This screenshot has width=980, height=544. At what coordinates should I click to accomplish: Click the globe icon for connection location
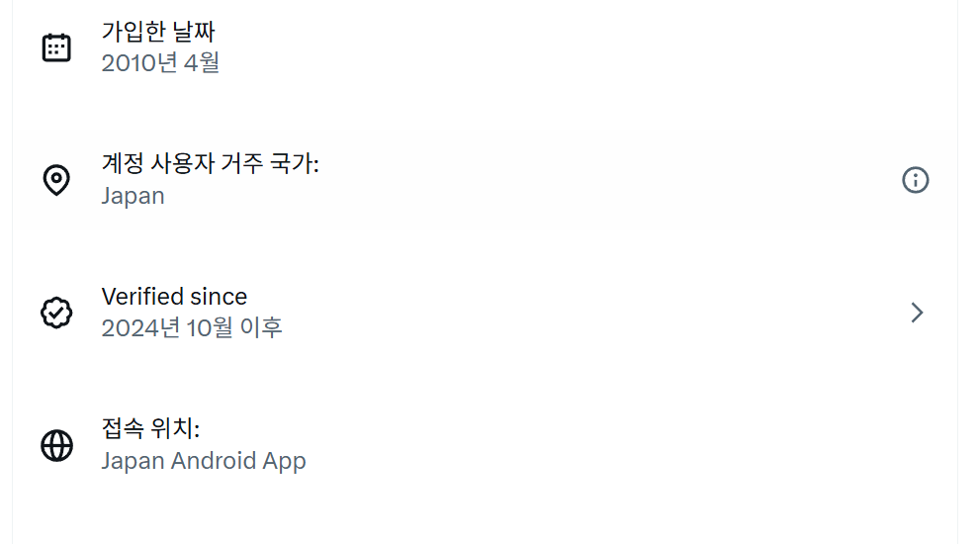(x=56, y=445)
